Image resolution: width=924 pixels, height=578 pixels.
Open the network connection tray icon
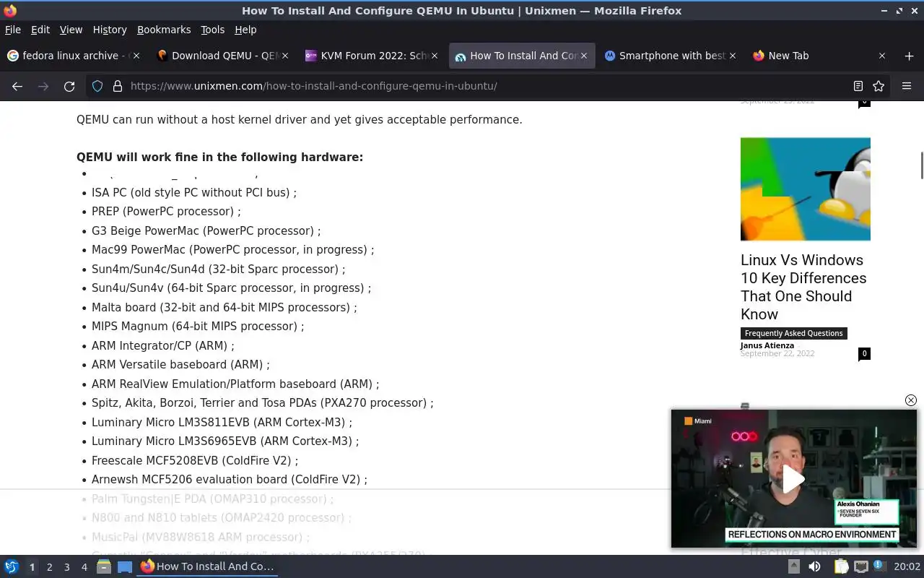tap(860, 567)
